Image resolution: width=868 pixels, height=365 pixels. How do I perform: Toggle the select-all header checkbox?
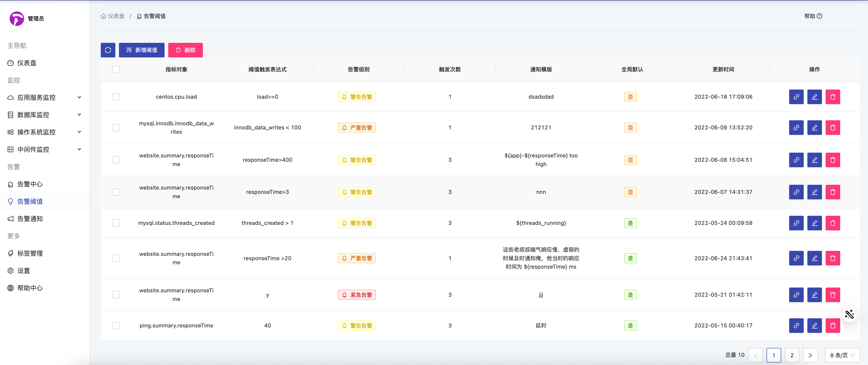tap(116, 69)
